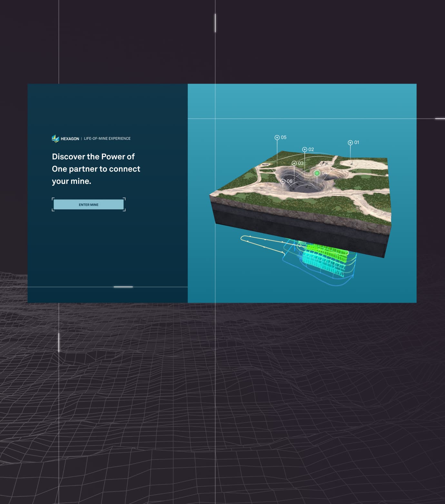This screenshot has height=504, width=445.
Task: Click the 'Discover the Power of One' heading
Action: [93, 168]
